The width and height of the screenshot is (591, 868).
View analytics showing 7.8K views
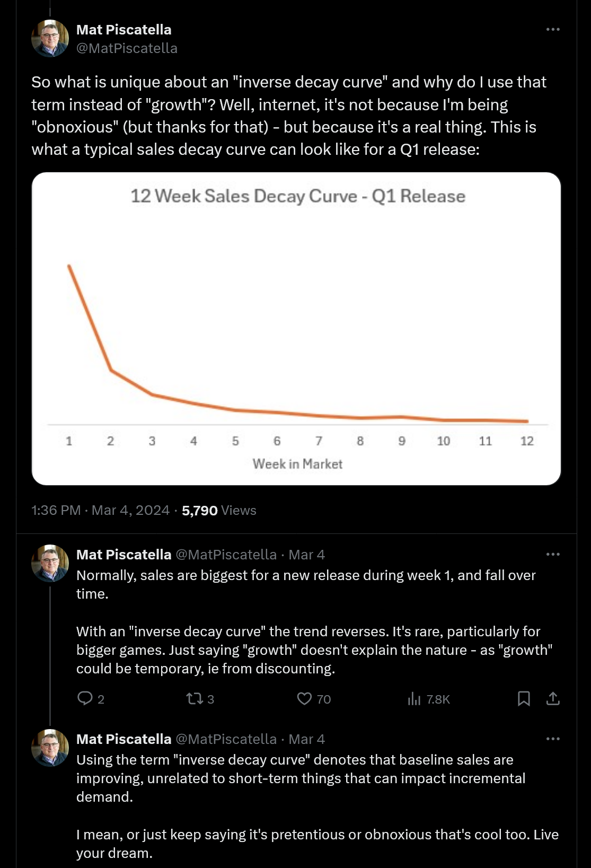coord(414,699)
